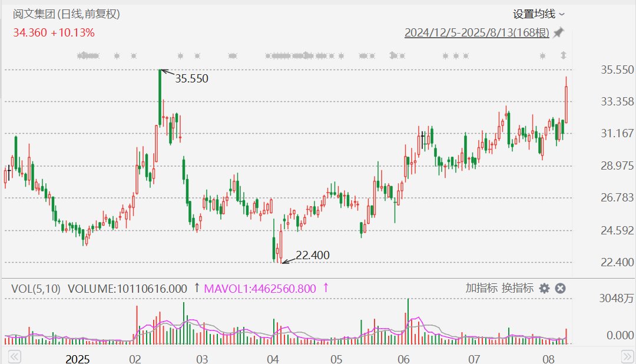Click the 2025 year label on time axis
Screen dimensions: 636x364
[78, 359]
